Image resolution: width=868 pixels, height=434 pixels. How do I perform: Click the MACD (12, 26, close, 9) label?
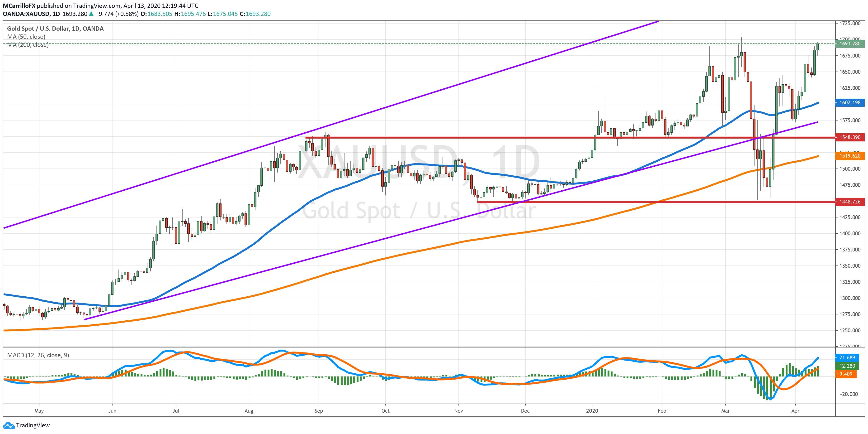point(38,355)
